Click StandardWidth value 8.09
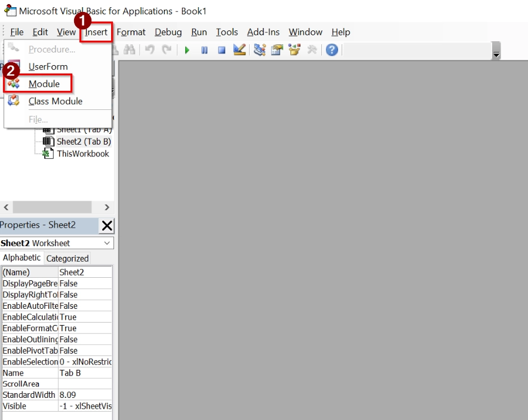The image size is (528, 420). coord(85,395)
